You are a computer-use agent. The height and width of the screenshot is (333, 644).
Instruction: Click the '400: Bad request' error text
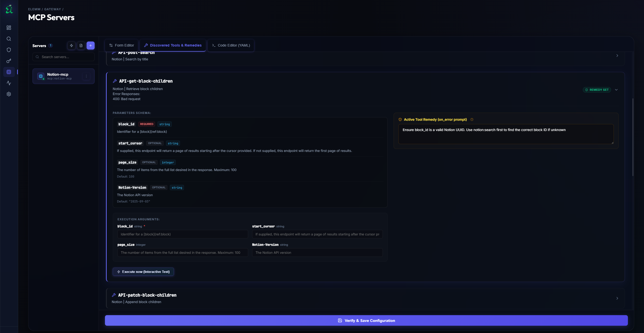(127, 99)
